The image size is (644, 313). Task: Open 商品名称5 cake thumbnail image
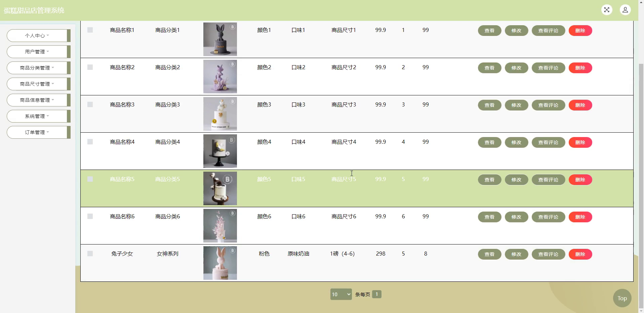pyautogui.click(x=220, y=188)
